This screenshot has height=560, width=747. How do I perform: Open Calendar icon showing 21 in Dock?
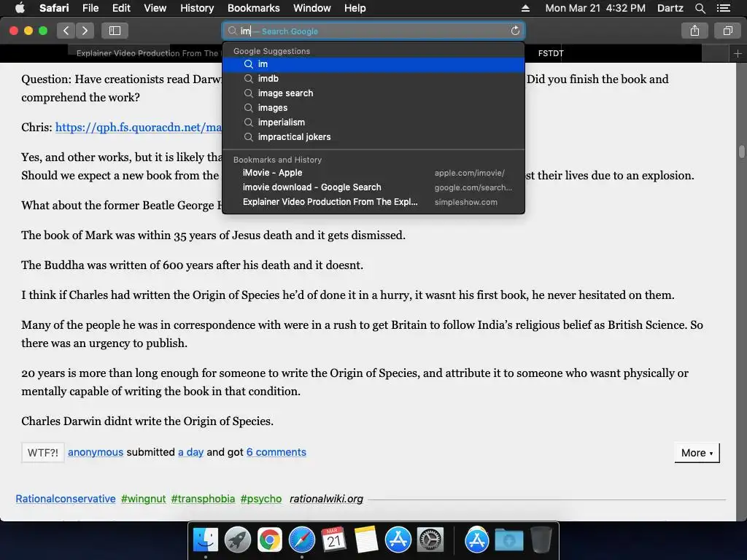[333, 540]
